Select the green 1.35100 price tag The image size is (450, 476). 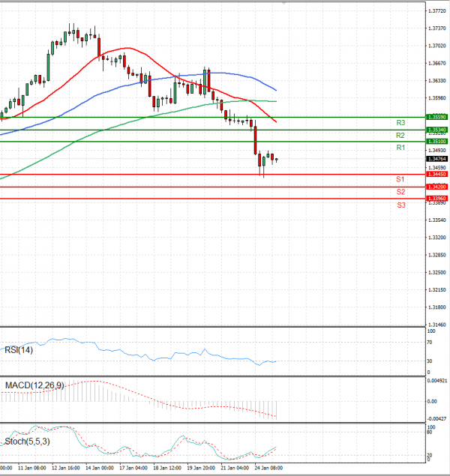(x=436, y=142)
